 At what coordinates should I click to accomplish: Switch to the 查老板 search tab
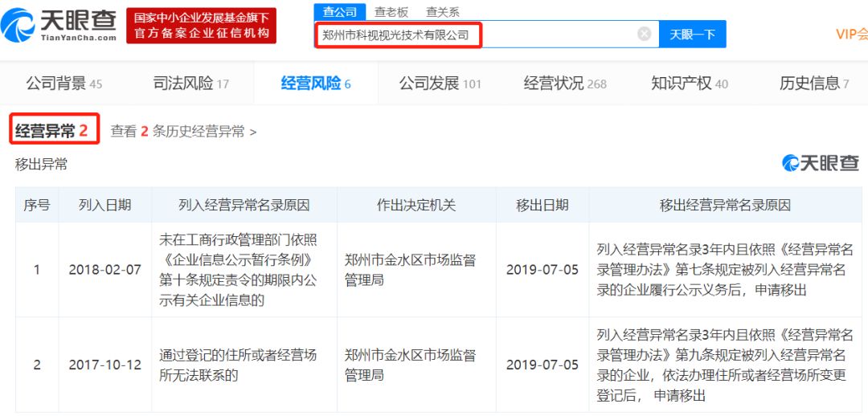point(391,11)
